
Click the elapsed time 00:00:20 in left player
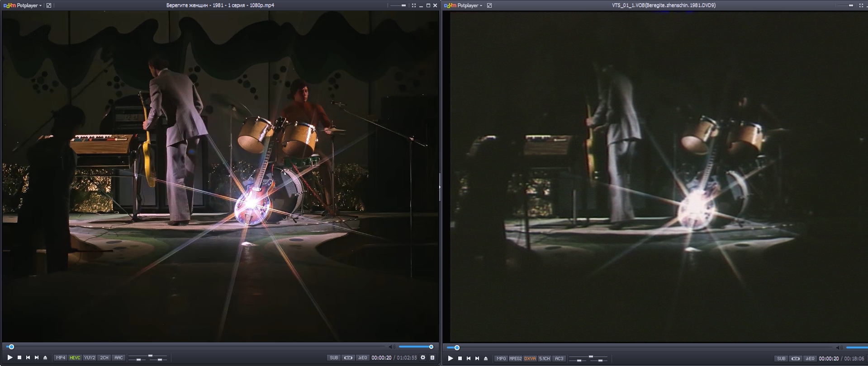click(x=381, y=357)
